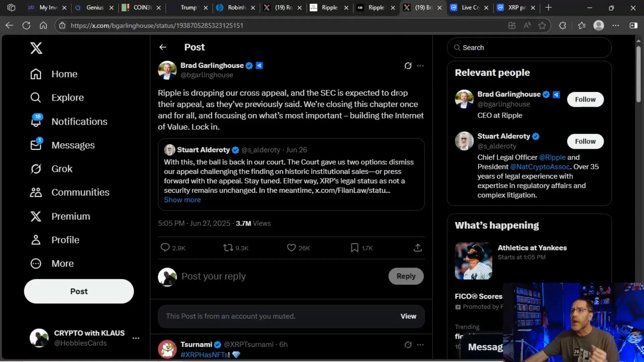Open browser extensions puzzle icon
Screen dimensions: 644x362
(x=562, y=25)
